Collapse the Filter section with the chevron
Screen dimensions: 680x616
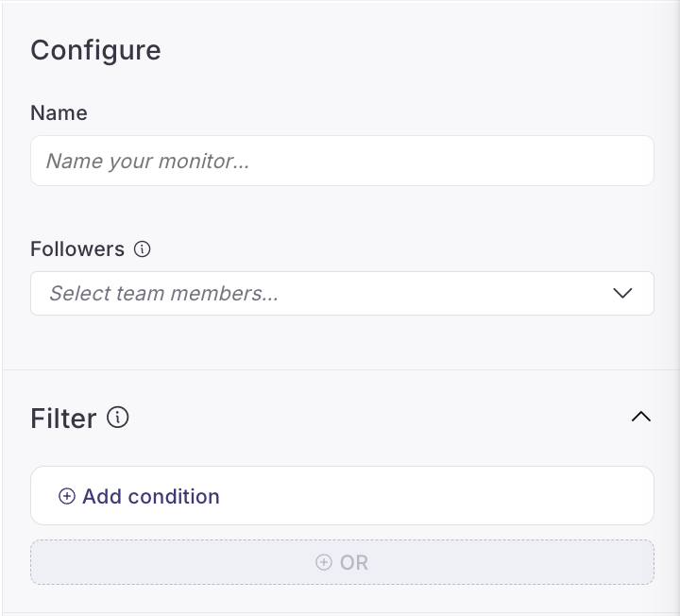(641, 417)
